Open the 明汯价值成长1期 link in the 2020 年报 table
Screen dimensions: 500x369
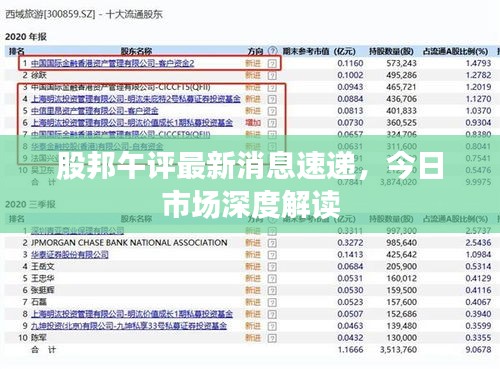pyautogui.click(x=132, y=123)
